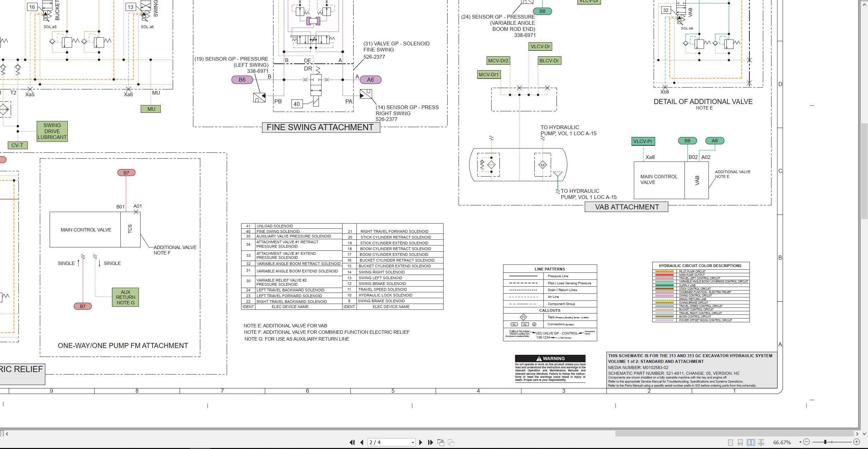Switch to single page layout

[730, 442]
